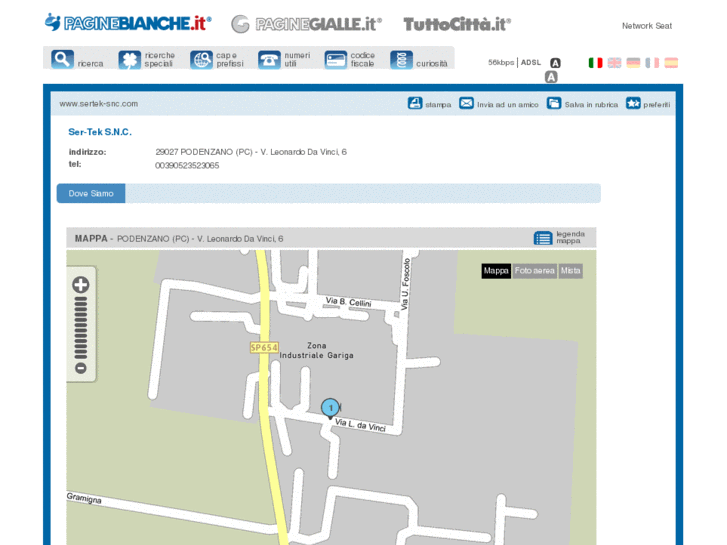
Task: Click the Zona Industriale Gariga map label
Action: click(317, 351)
